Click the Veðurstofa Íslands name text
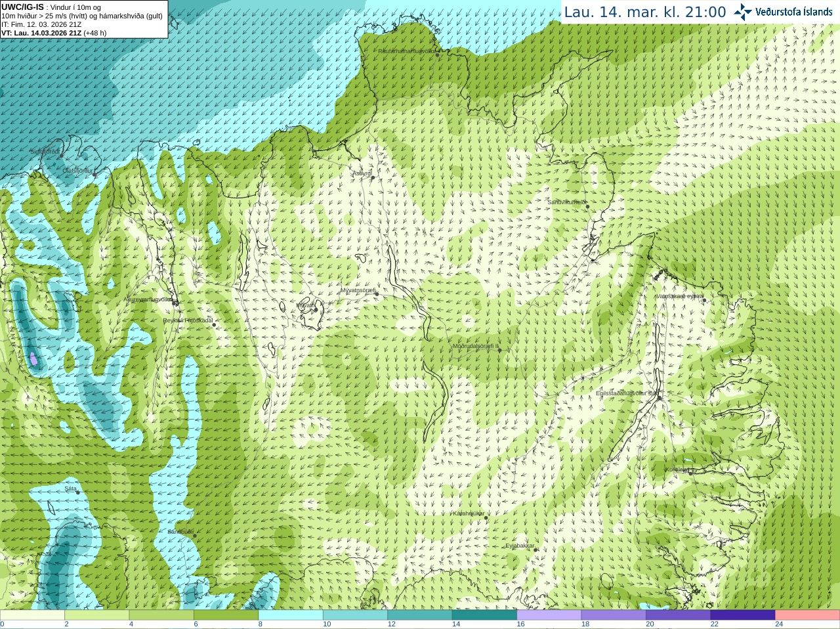The width and height of the screenshot is (840, 629). click(794, 12)
